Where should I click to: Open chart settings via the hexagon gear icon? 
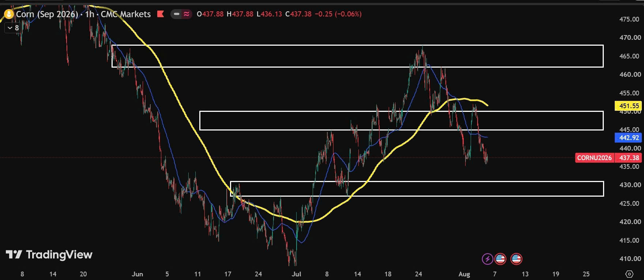tap(629, 274)
